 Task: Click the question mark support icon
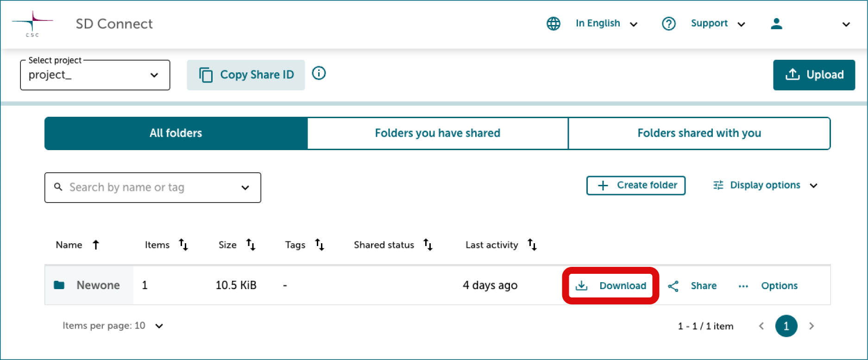(669, 24)
